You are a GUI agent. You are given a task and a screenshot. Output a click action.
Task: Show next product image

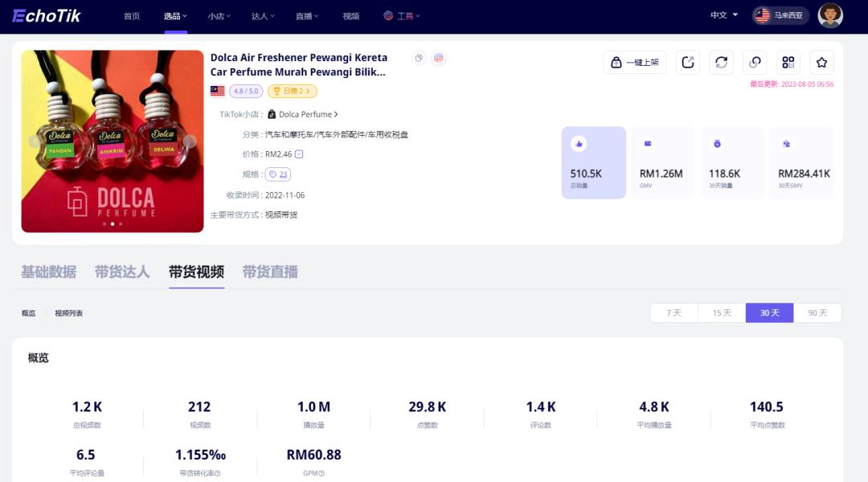(190, 141)
